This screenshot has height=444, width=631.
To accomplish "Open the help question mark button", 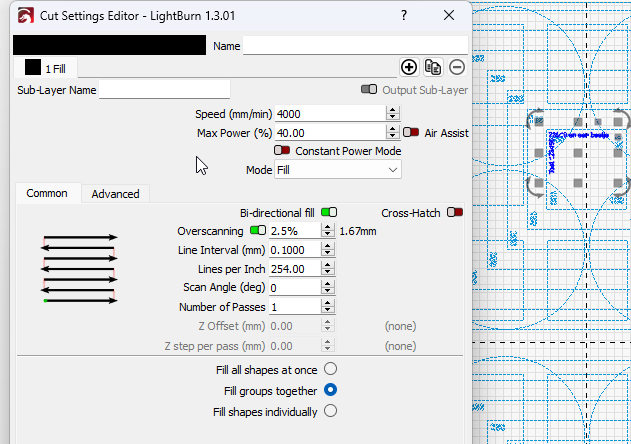I will tap(404, 15).
